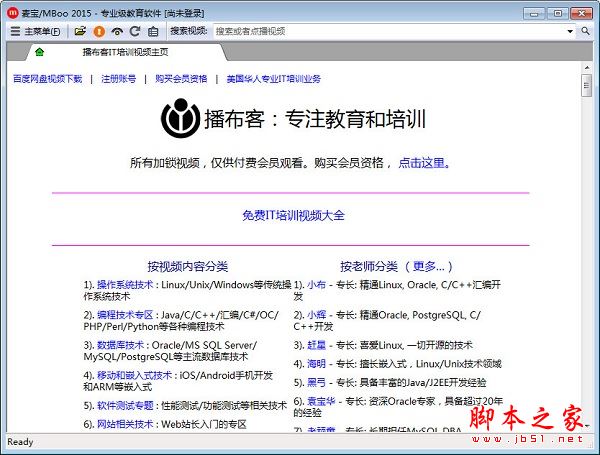
Task: Click the magnifier search icon
Action: coord(585,31)
